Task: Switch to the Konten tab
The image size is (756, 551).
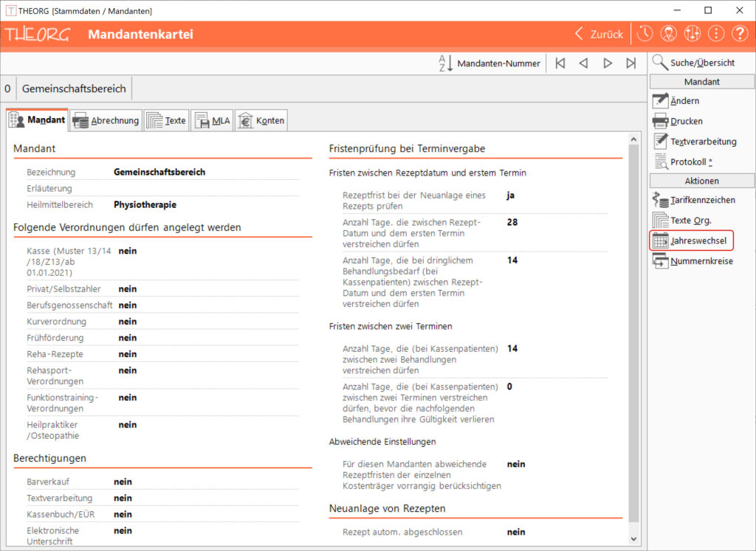Action: coord(261,121)
